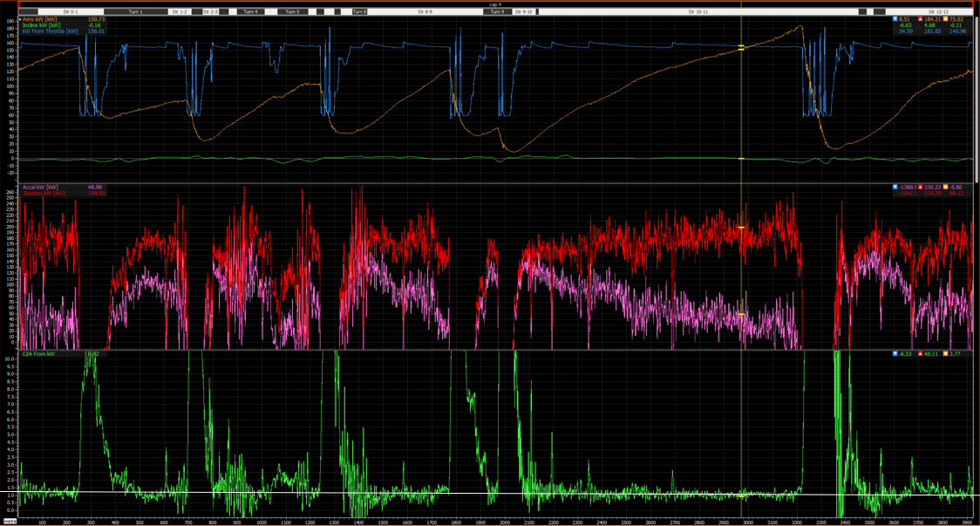The width and height of the screenshot is (980, 526).
Task: Select the Traction kW channel legend label
Action: [x=44, y=194]
